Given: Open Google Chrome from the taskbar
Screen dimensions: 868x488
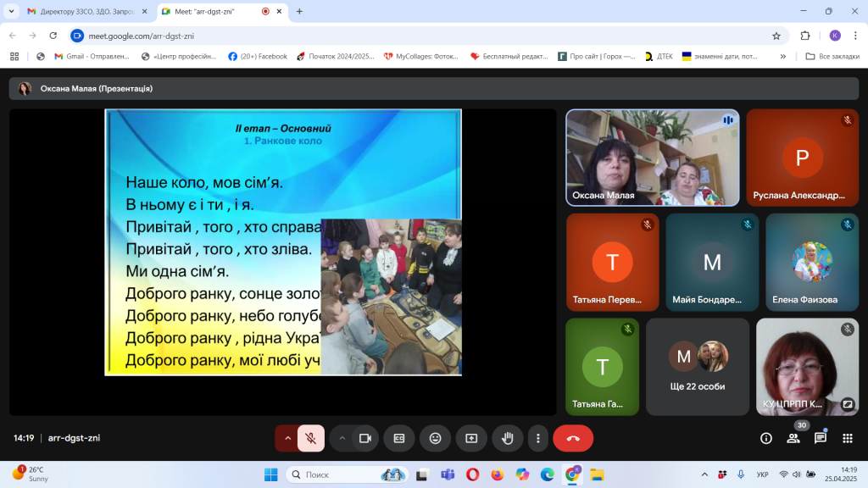Looking at the screenshot, I should tap(572, 474).
